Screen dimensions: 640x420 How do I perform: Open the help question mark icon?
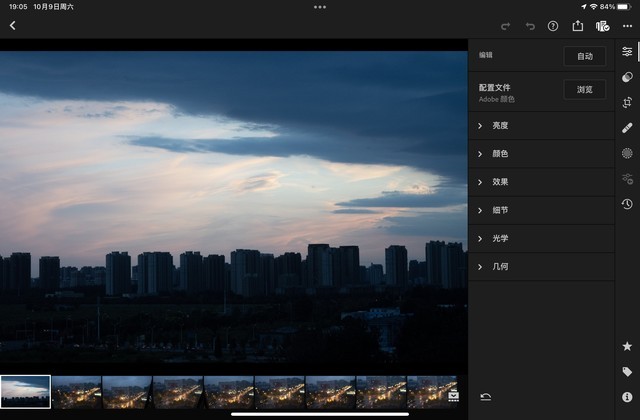tap(553, 26)
